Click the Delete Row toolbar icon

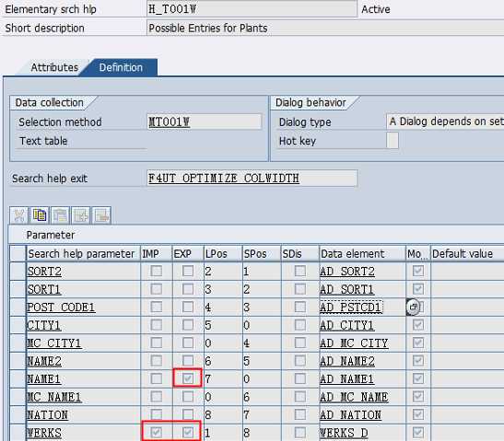coord(101,215)
